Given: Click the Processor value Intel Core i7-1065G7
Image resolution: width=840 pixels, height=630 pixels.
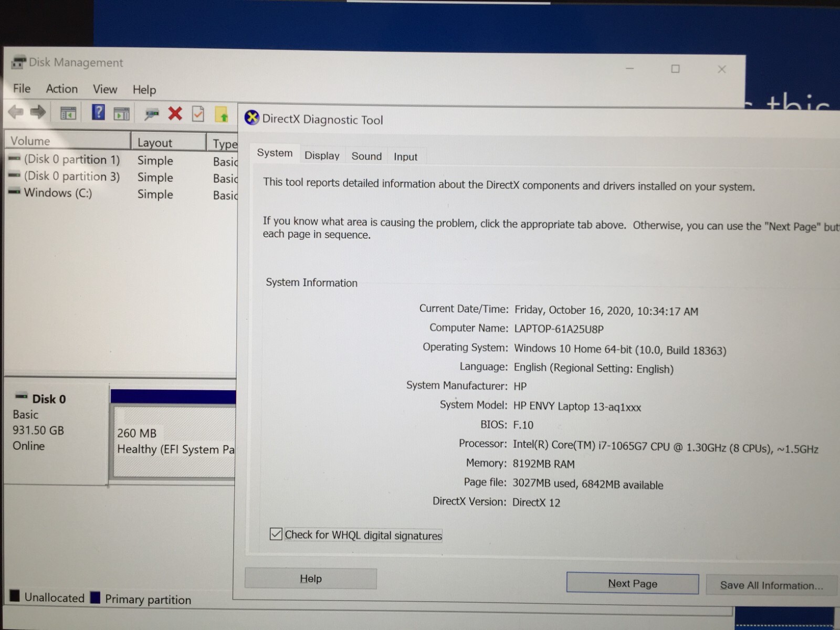Looking at the screenshot, I should coord(665,447).
